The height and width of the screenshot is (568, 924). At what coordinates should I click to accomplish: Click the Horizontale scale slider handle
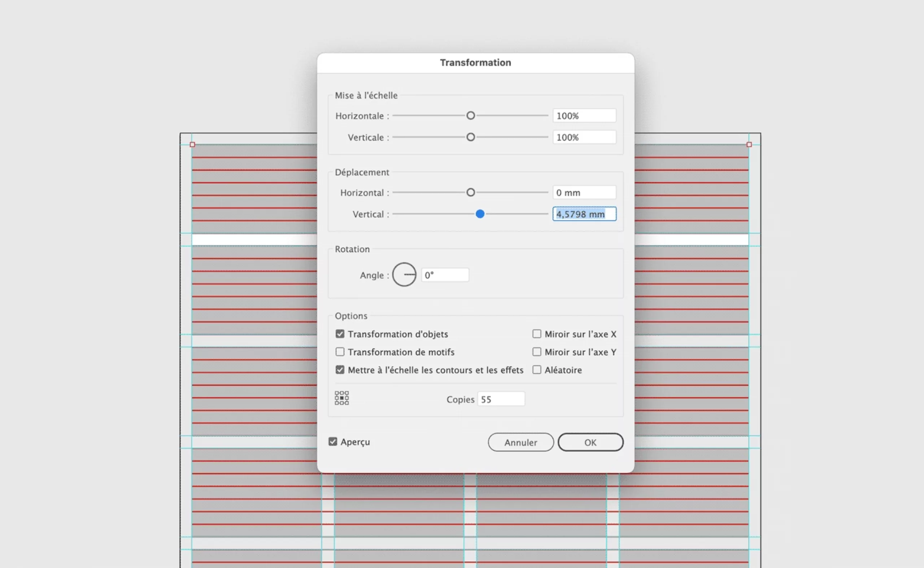point(470,116)
